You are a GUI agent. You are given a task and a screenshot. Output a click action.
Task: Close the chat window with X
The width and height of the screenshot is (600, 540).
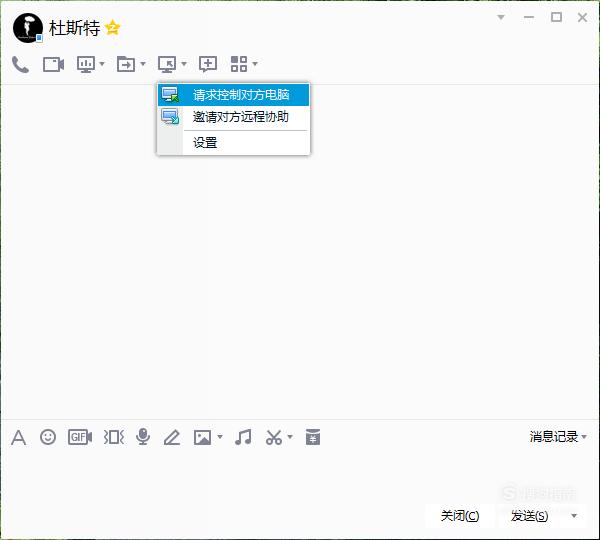582,17
